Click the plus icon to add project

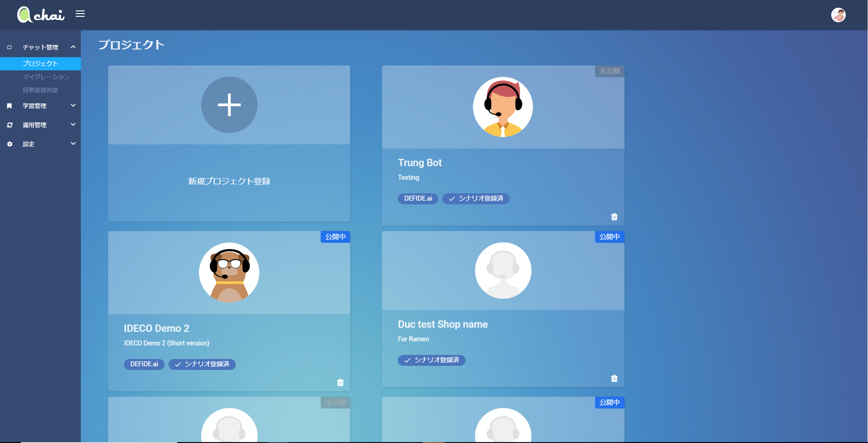[x=229, y=105]
